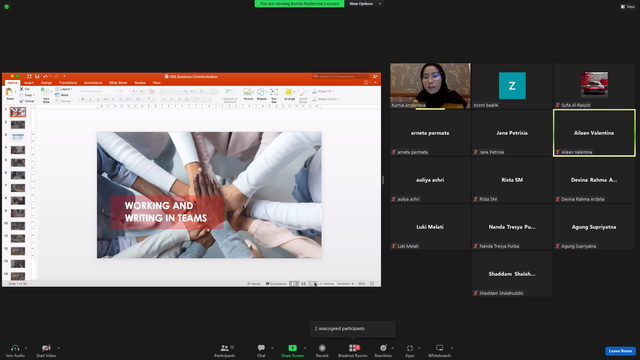
Task: Open the Participants panel
Action: click(224, 350)
